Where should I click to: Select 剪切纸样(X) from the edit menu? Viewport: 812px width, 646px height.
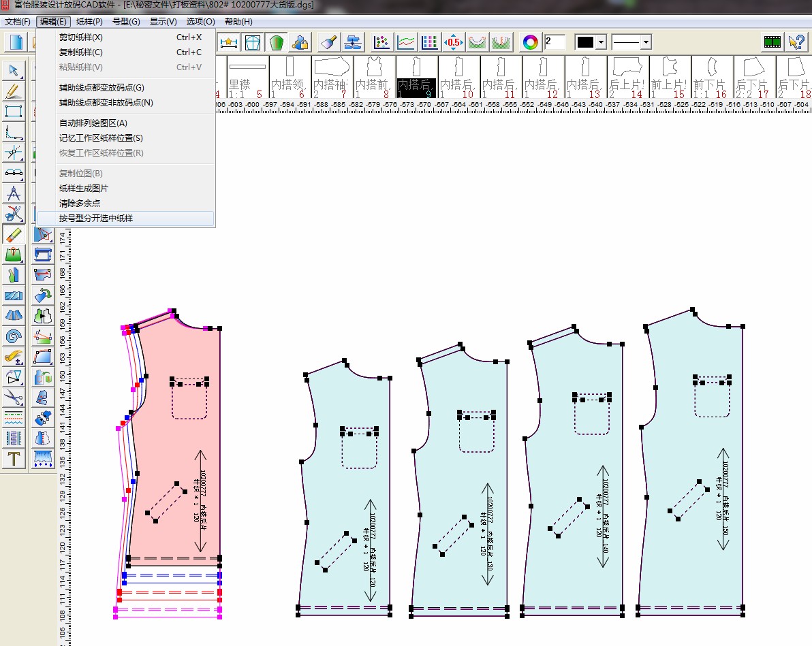pyautogui.click(x=81, y=37)
